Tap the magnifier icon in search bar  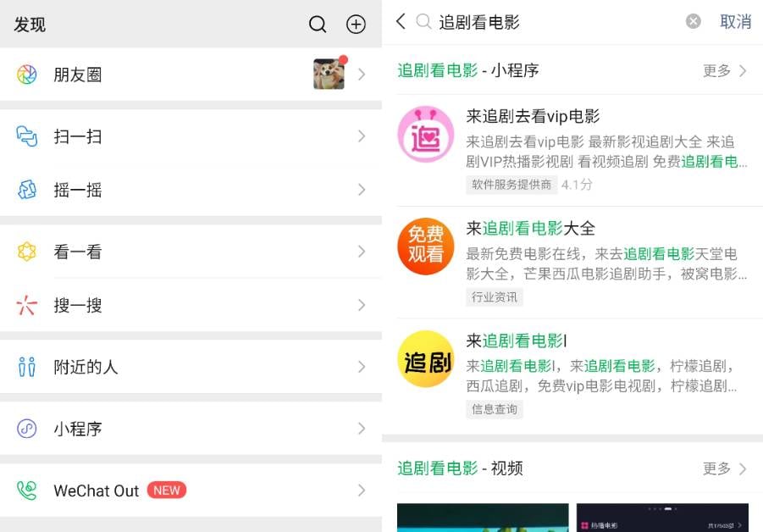[x=423, y=21]
